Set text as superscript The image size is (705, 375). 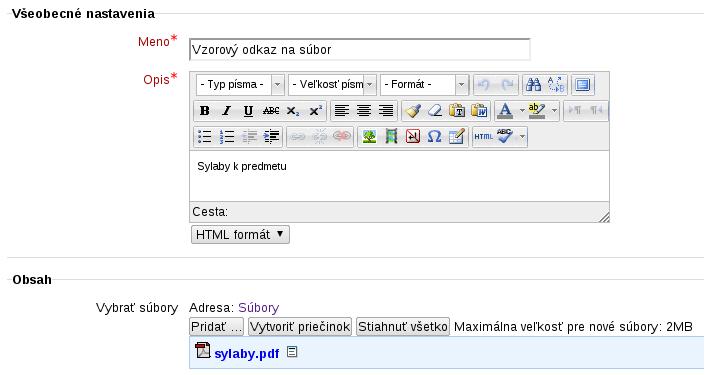click(x=315, y=111)
